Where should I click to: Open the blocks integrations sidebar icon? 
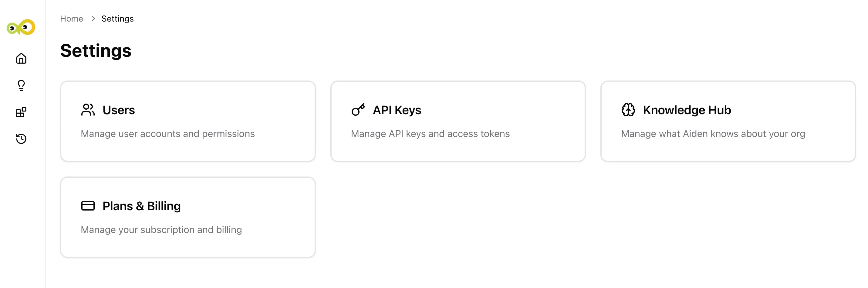[21, 112]
